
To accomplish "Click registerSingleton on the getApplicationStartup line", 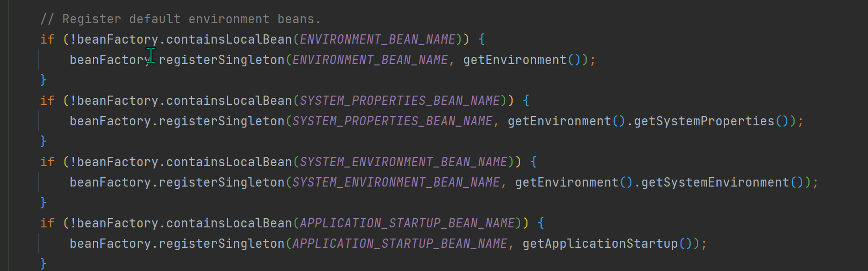I will tap(222, 244).
